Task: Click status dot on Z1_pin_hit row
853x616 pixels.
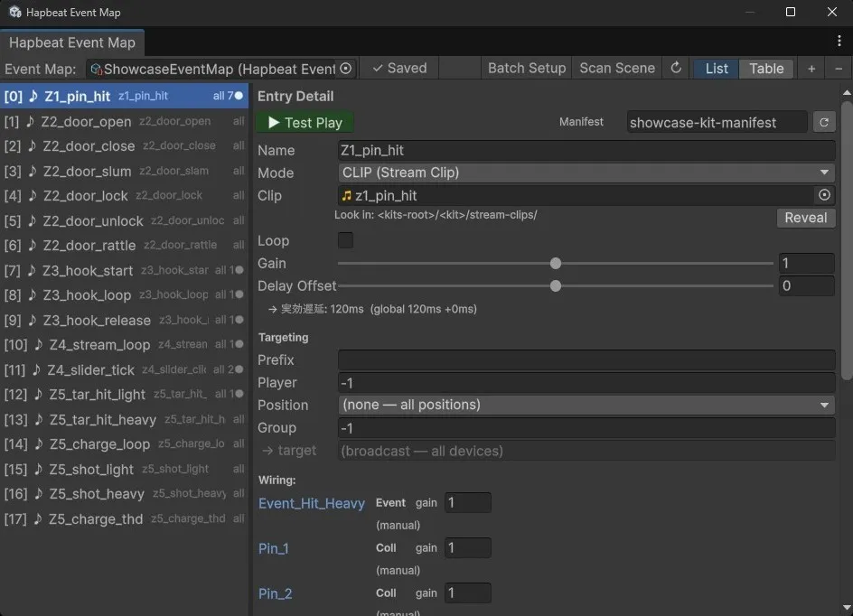Action: (x=239, y=96)
